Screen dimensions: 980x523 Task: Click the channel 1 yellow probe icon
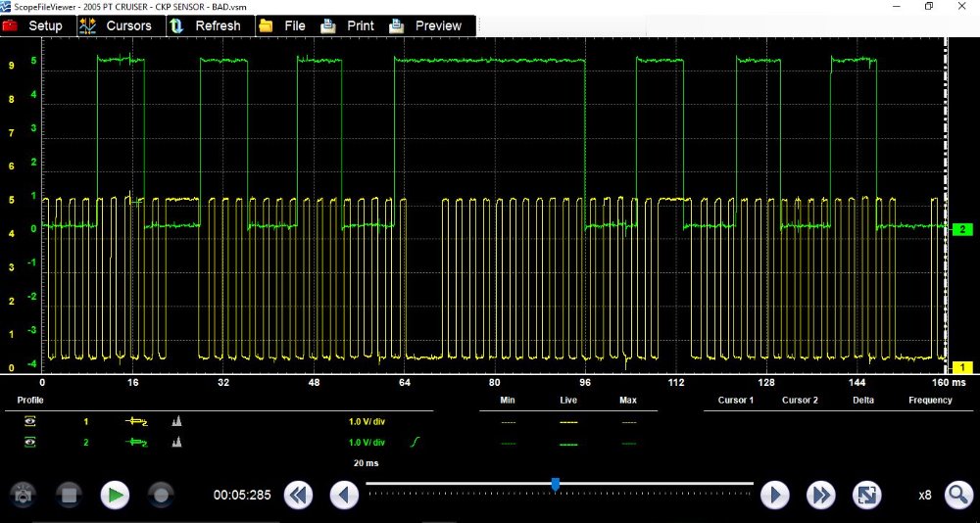[135, 421]
